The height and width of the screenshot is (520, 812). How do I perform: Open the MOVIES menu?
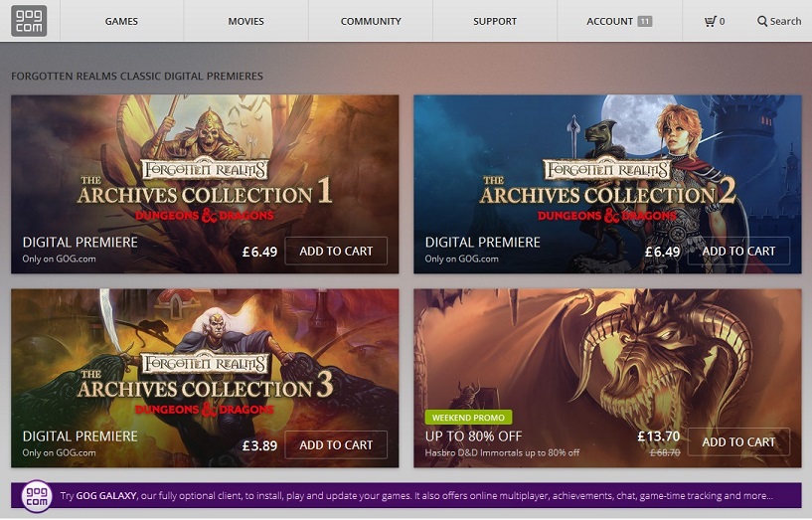[245, 21]
